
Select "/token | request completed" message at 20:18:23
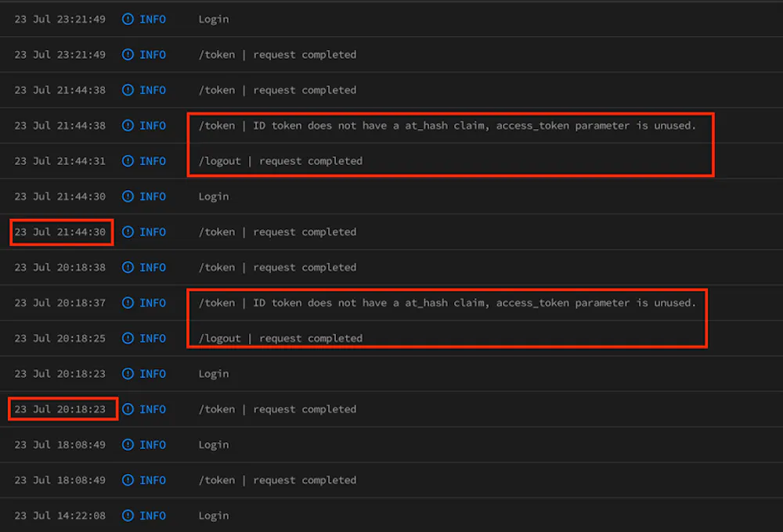(x=278, y=409)
